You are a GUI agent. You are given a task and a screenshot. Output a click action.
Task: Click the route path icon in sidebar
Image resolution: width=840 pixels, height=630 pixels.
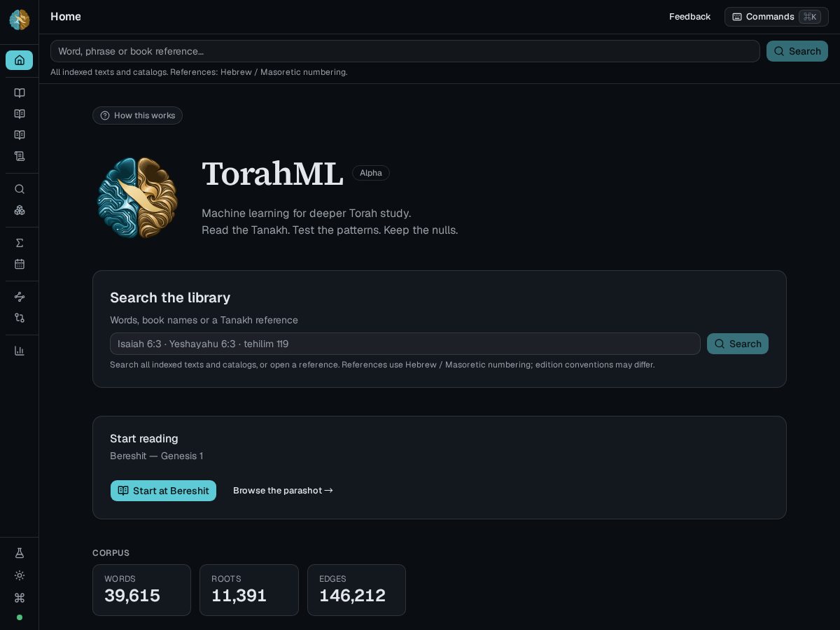click(20, 297)
